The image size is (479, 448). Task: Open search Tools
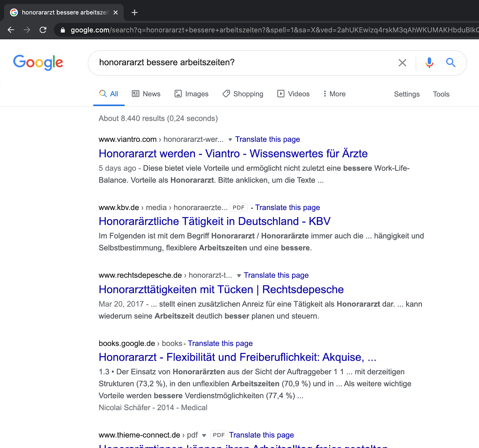coord(441,94)
